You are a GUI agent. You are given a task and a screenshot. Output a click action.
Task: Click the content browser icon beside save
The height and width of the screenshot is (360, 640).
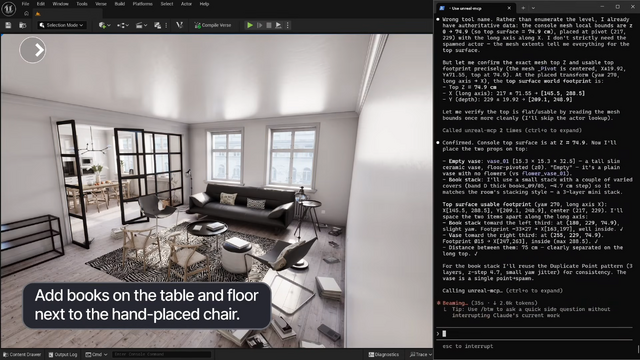click(22, 25)
